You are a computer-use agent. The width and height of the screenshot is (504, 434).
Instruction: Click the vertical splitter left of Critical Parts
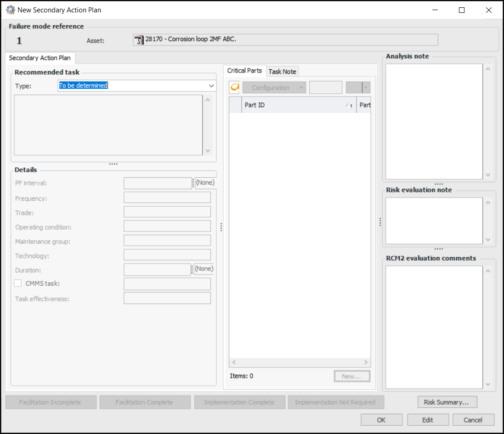(221, 227)
